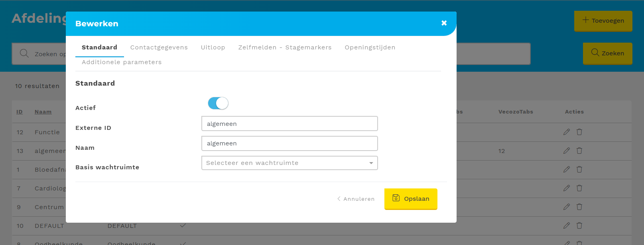Image resolution: width=644 pixels, height=245 pixels.
Task: Click the trash icon for Functie row
Action: (x=579, y=132)
